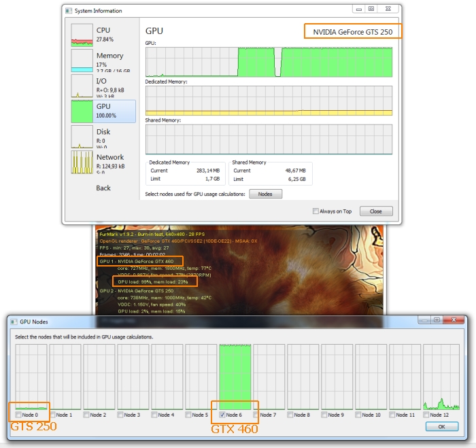Open the Network section in sidebar
The image size is (476, 448).
point(103,162)
